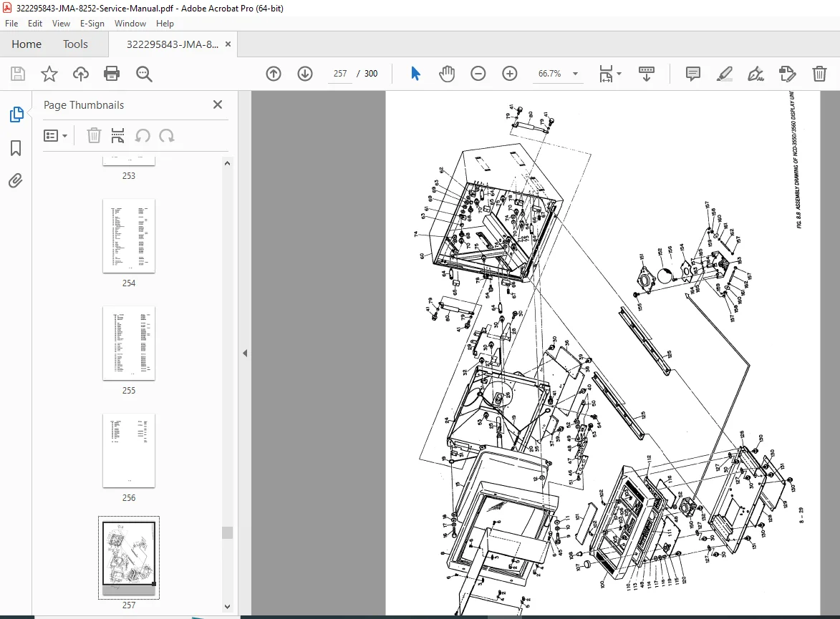The image size is (840, 619).
Task: Click the thumbnails scrollbar handle
Action: point(227,533)
